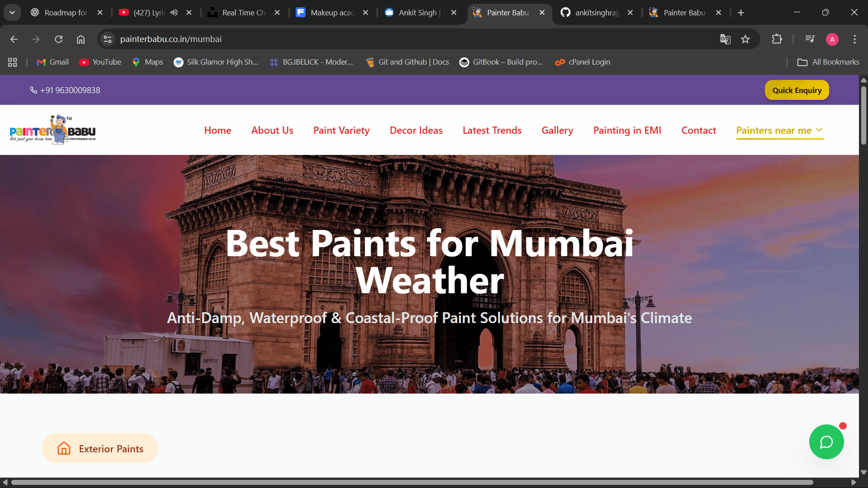868x488 pixels.
Task: Expand the Painters near me dropdown
Action: click(x=779, y=131)
